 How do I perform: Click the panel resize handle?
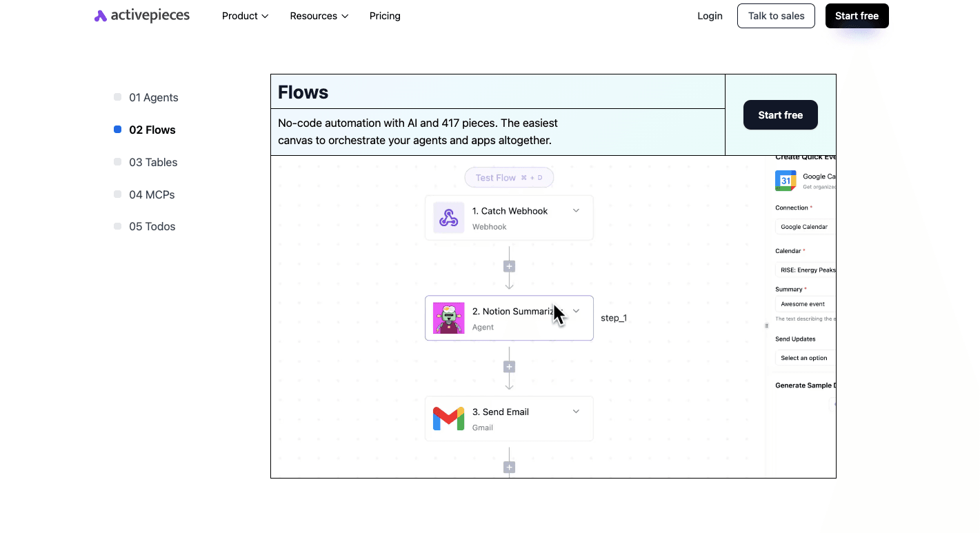point(766,325)
